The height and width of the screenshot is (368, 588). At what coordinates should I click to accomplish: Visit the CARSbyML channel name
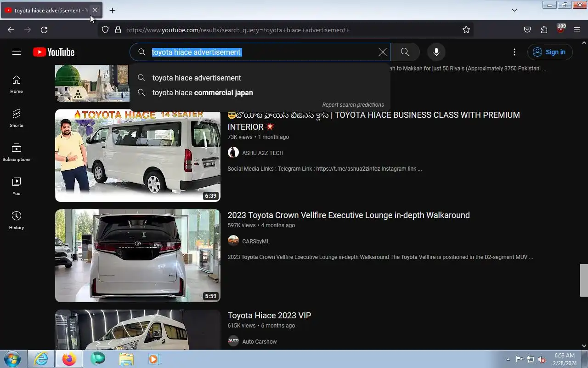click(x=256, y=241)
